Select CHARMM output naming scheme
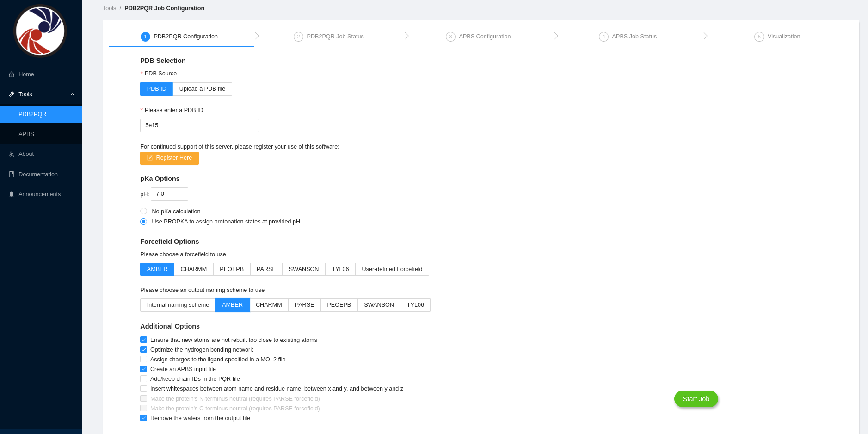Image resolution: width=868 pixels, height=434 pixels. [x=269, y=305]
